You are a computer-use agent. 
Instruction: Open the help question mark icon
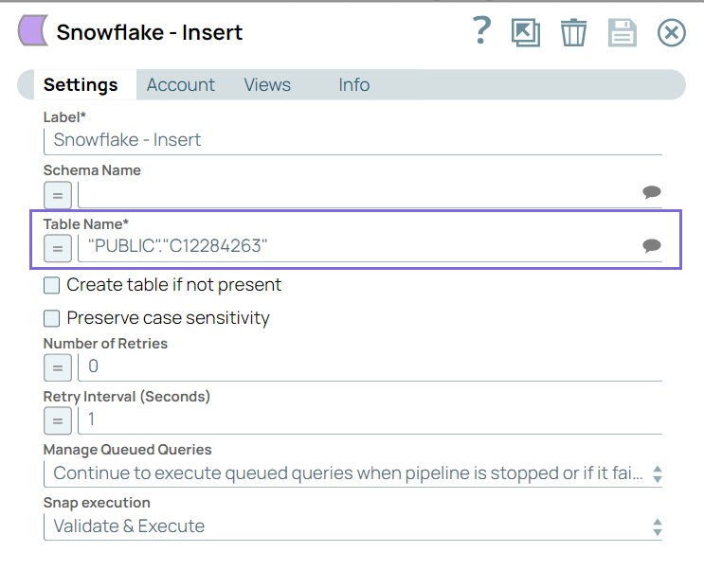482,30
